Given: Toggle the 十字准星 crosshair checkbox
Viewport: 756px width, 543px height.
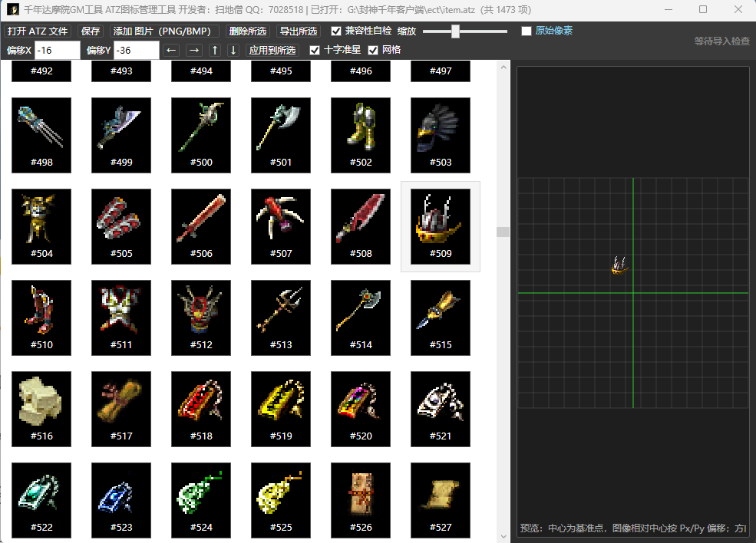Looking at the screenshot, I should coord(315,50).
